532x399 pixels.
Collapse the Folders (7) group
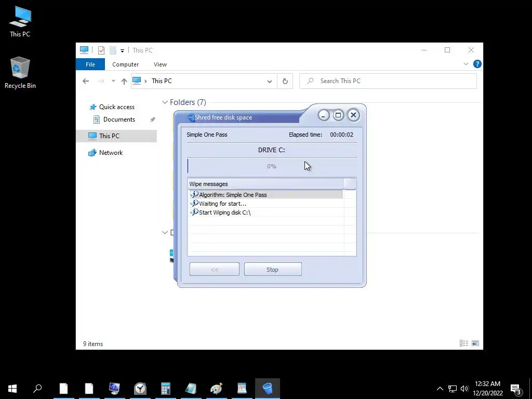point(165,102)
